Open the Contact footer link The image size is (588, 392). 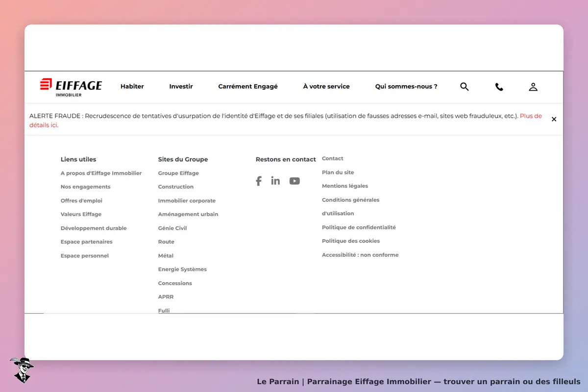coord(333,158)
